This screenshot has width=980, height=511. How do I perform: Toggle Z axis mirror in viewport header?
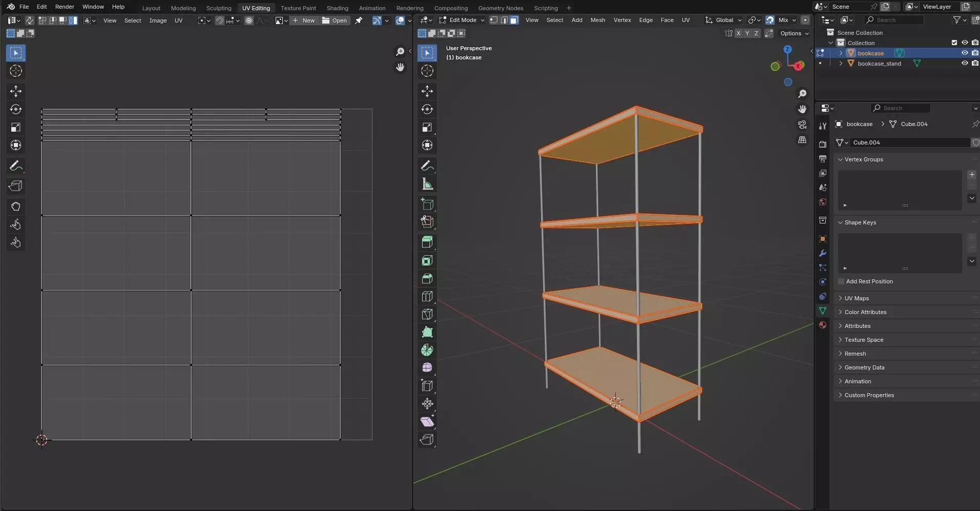tap(756, 33)
